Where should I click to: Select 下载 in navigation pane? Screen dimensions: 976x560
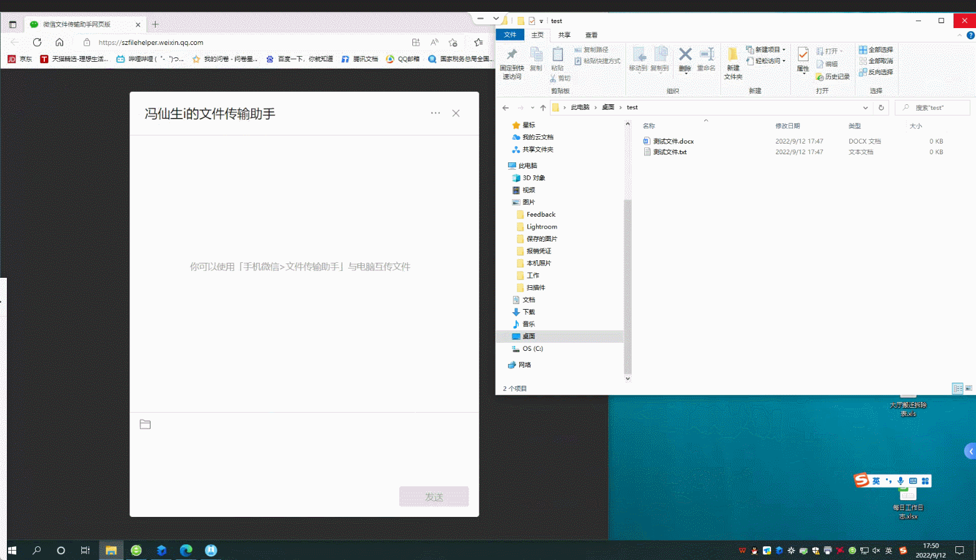(x=524, y=312)
